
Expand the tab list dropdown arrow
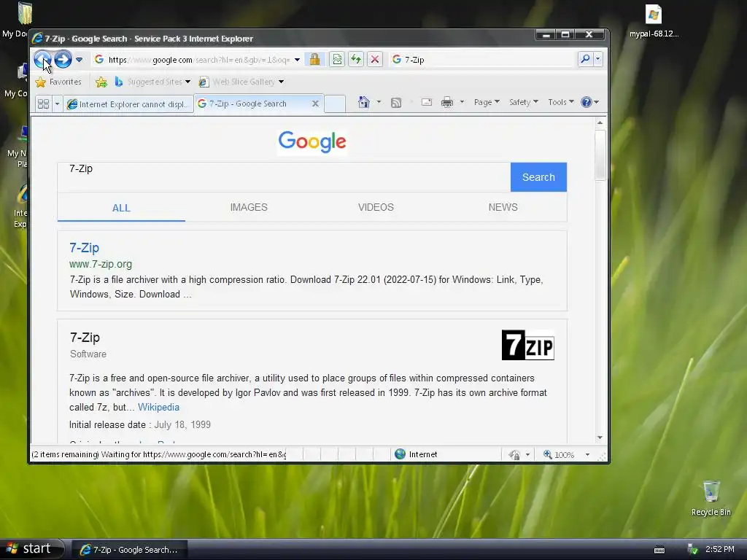point(57,104)
